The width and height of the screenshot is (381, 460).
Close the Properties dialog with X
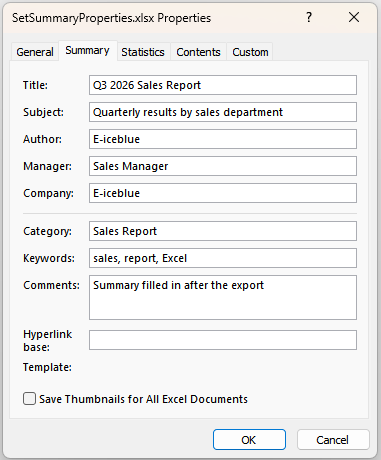point(354,17)
